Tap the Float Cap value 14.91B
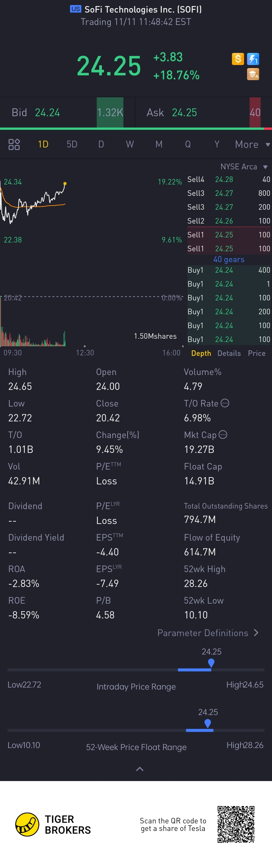The image size is (272, 868). tap(199, 481)
